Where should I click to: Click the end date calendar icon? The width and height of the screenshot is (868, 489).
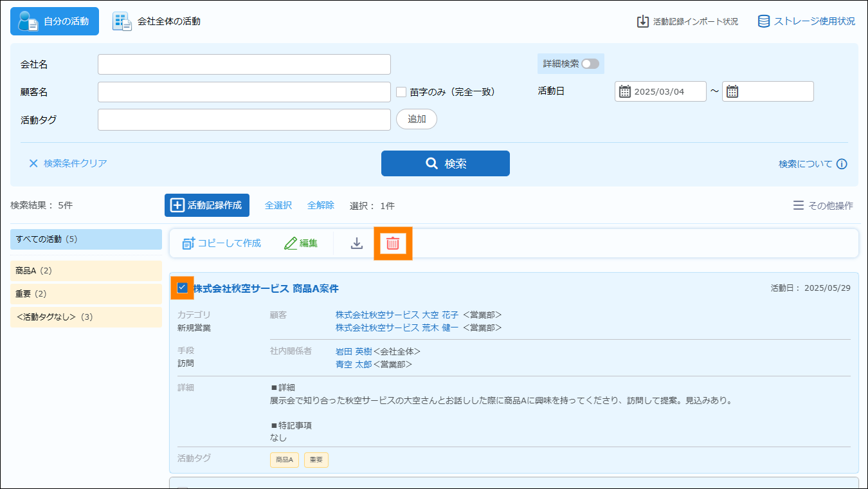(x=732, y=91)
